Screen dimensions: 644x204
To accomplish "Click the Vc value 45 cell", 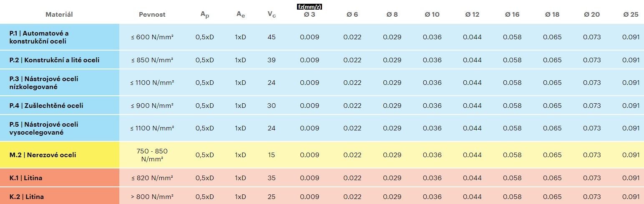I will [272, 37].
